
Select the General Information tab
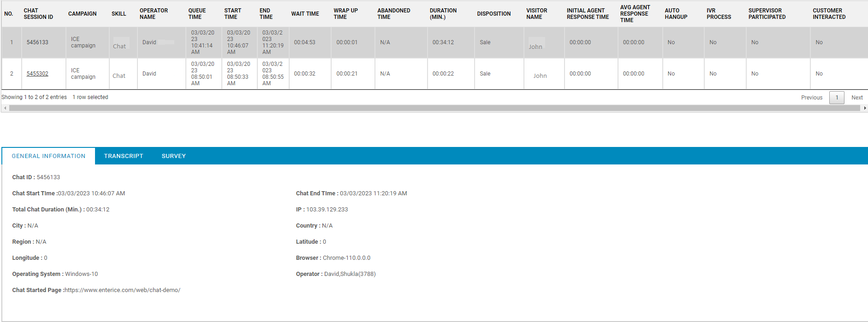click(48, 156)
